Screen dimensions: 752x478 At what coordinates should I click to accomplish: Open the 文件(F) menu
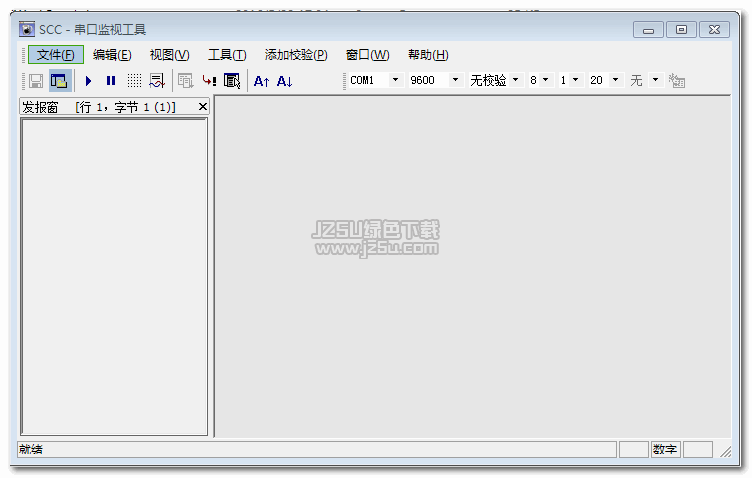coord(55,55)
